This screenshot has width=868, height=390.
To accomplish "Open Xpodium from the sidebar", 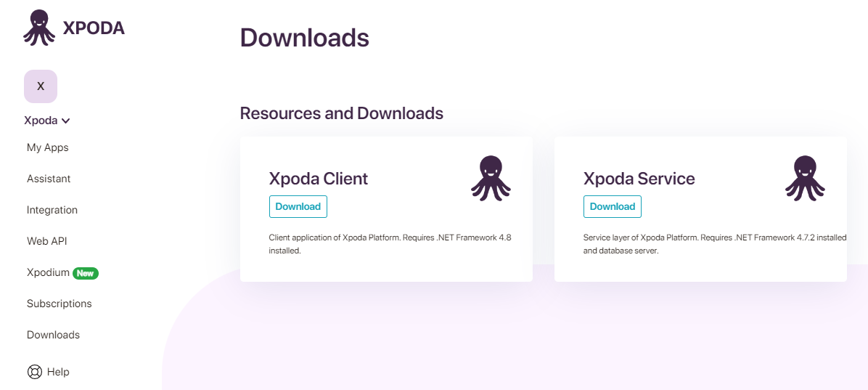I will (x=48, y=272).
